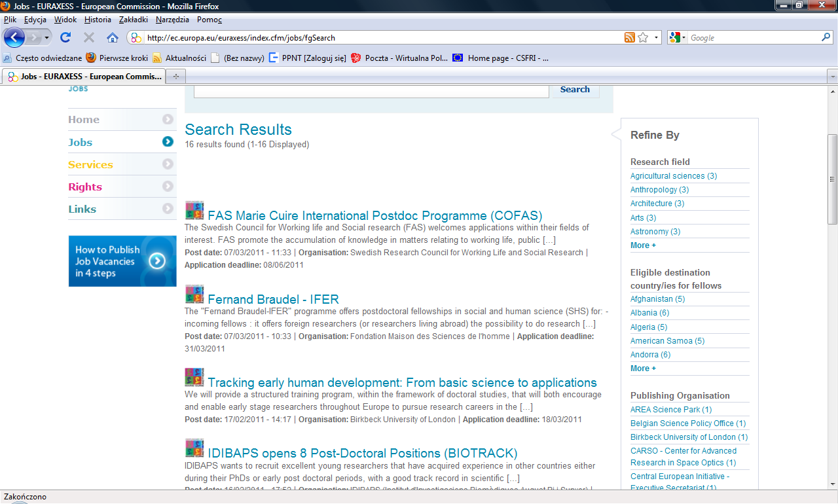The height and width of the screenshot is (504, 838).
Task: Open a new tab with plus button
Action: (x=175, y=77)
